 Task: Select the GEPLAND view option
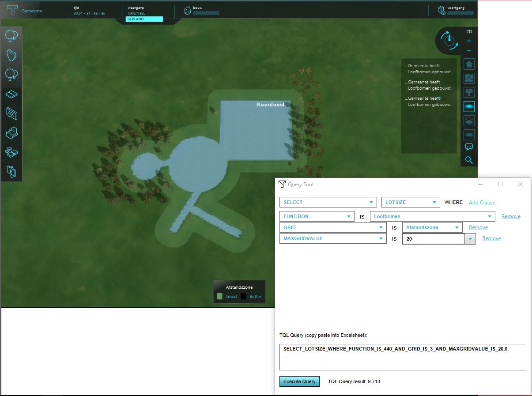(x=144, y=19)
